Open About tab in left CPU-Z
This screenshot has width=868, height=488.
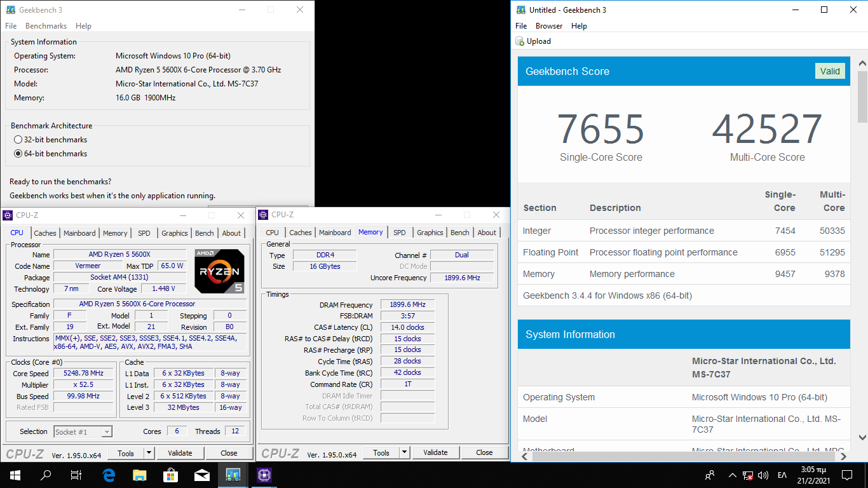231,233
